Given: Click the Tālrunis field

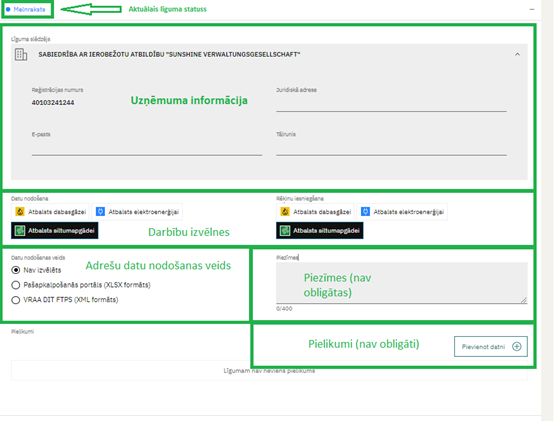Looking at the screenshot, I should [x=391, y=148].
